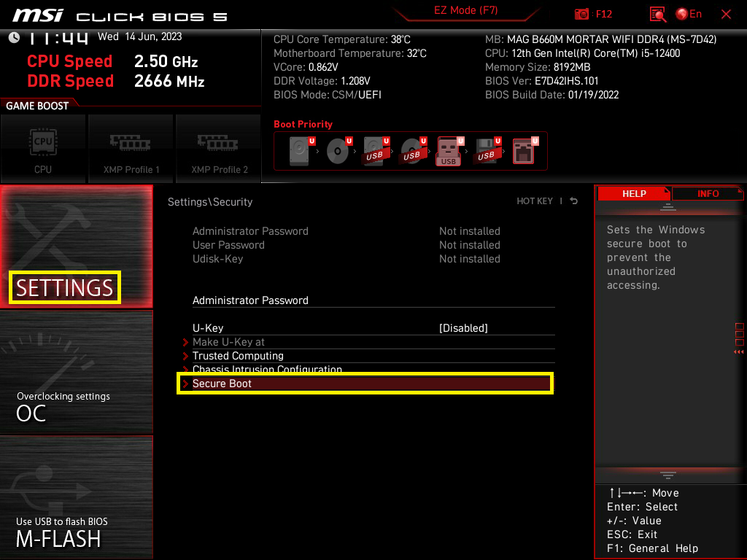The image size is (747, 560).
Task: Click the BIOS Mode CSM/UEFI text
Action: tap(328, 95)
